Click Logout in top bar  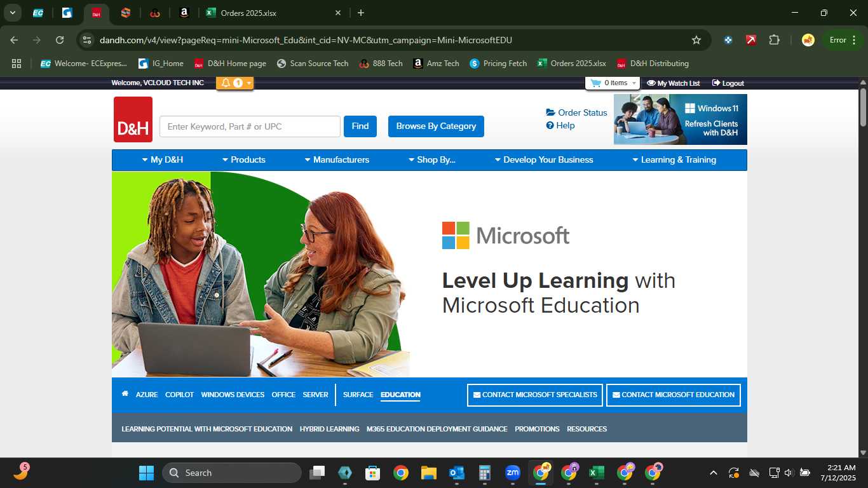[728, 83]
